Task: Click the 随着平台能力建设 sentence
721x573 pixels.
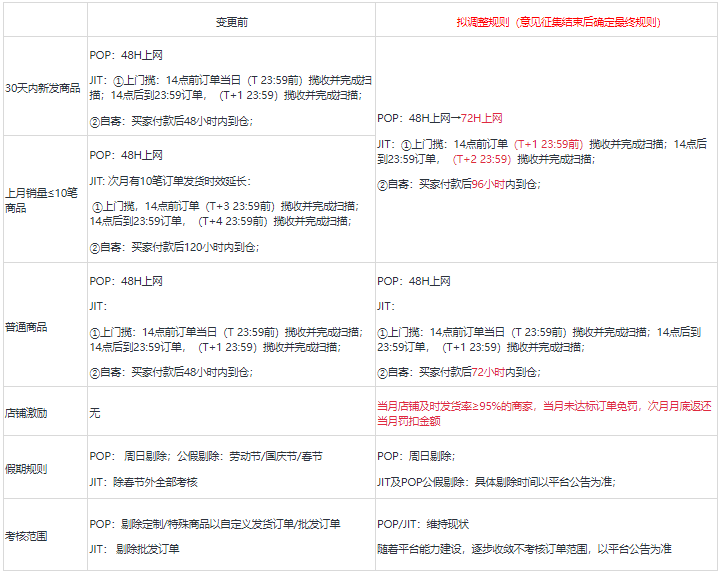Action: (524, 548)
